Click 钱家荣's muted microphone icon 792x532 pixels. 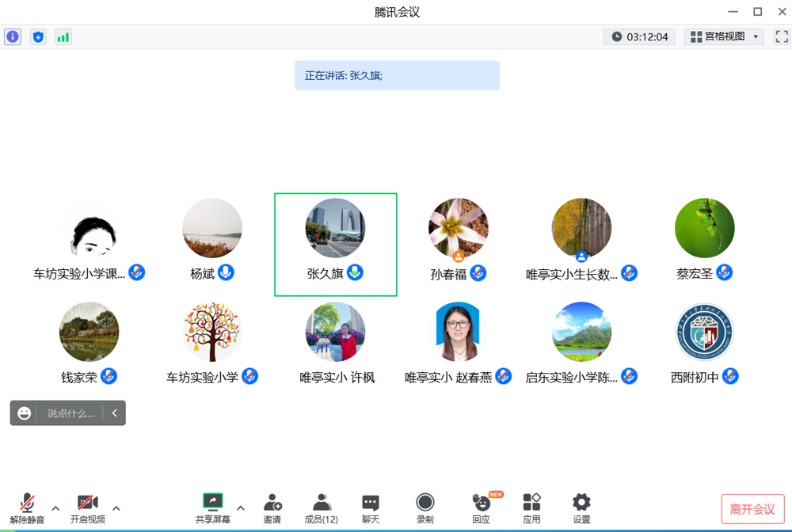point(109,376)
